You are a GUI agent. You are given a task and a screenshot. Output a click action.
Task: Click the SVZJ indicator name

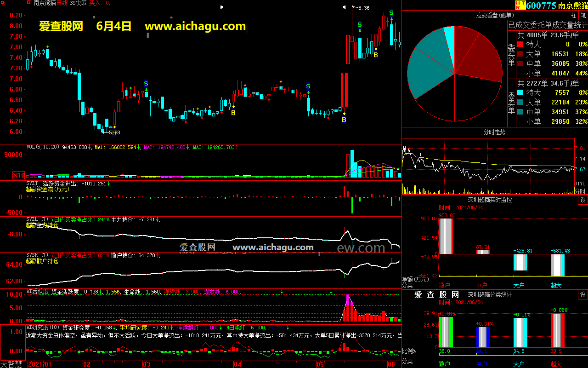(32, 183)
